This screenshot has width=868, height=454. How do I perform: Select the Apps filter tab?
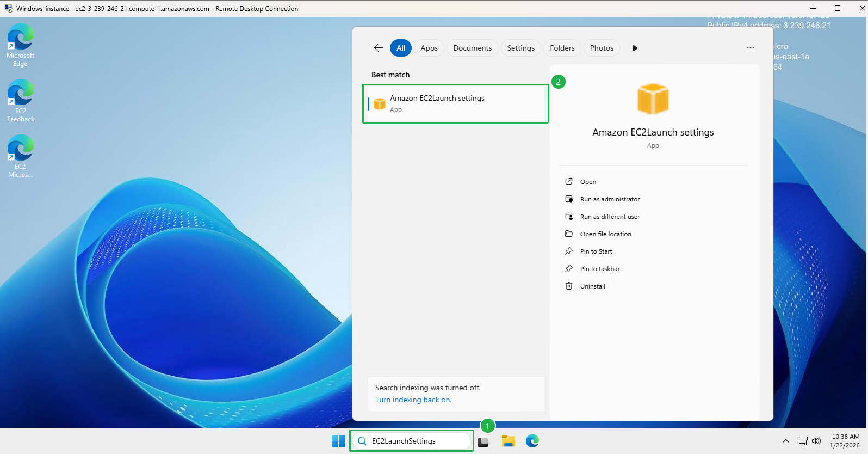click(429, 48)
